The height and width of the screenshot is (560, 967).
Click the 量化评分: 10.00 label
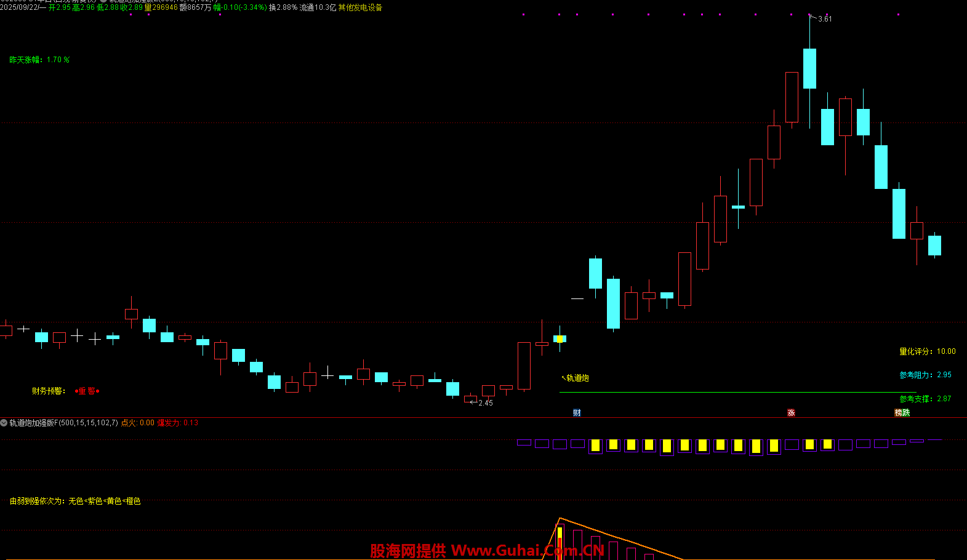[928, 351]
